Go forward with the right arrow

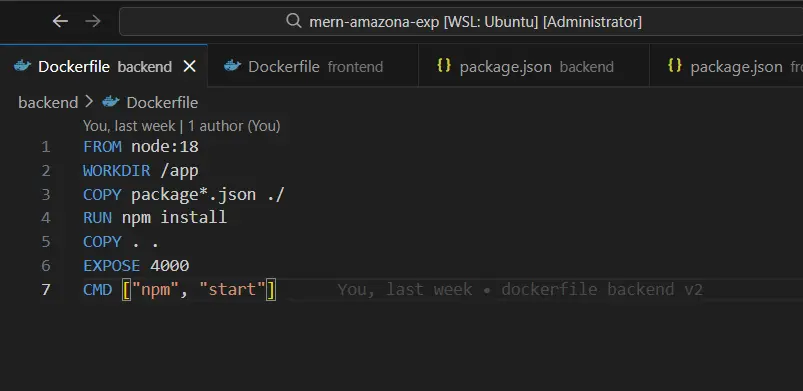93,22
